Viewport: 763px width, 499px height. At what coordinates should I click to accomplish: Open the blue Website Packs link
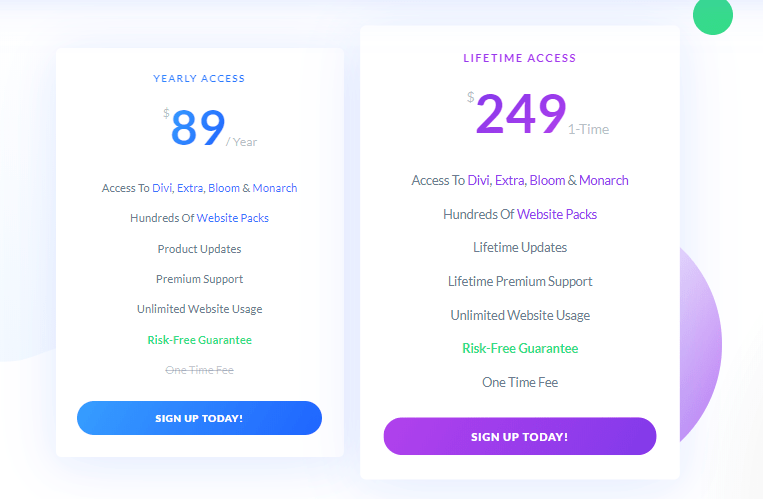[x=233, y=218]
